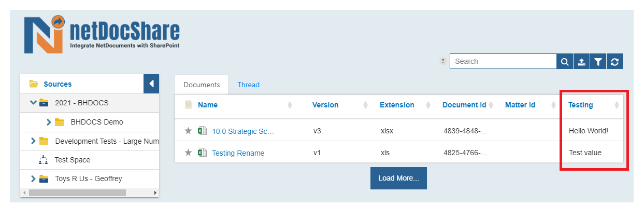Collapse the Sources panel with arrow
The width and height of the screenshot is (644, 206).
pos(151,84)
